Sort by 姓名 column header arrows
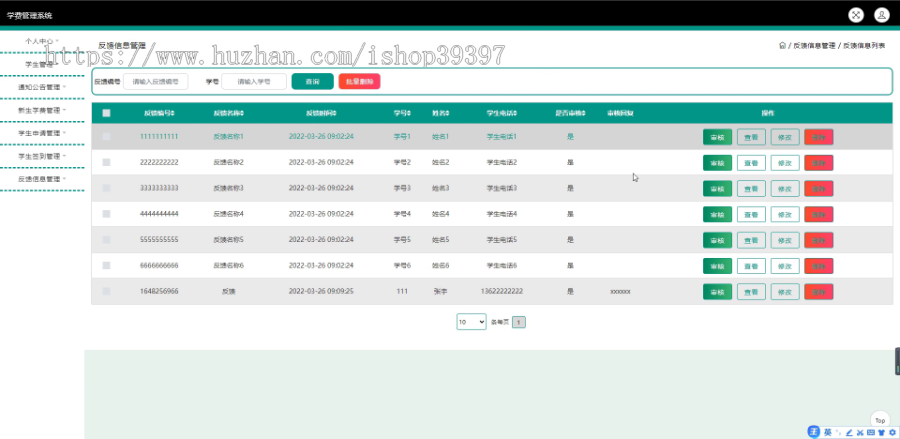The image size is (900, 439). coord(447,113)
